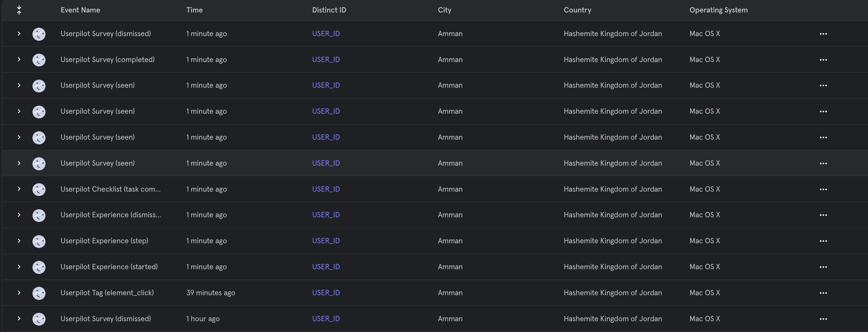Image resolution: width=868 pixels, height=332 pixels.
Task: Click the USER_ID link in the Userpilot Tag row
Action: tap(326, 293)
